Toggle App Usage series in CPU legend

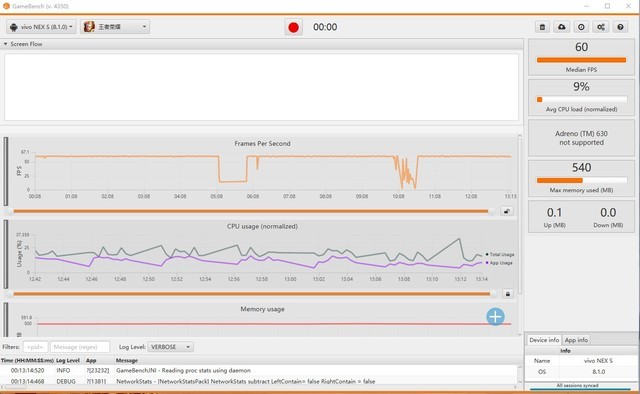pos(500,263)
